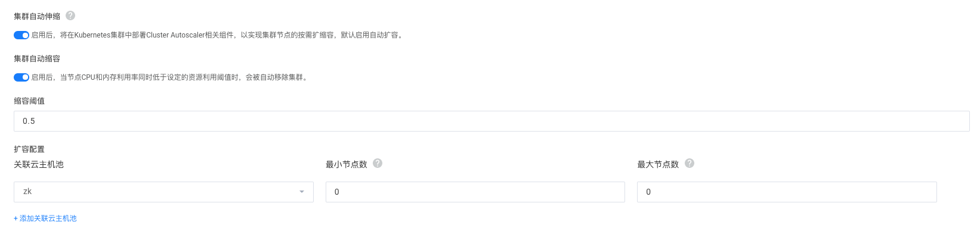
Task: Open the 关联云主机池 dropdown showing zk
Action: click(x=163, y=192)
